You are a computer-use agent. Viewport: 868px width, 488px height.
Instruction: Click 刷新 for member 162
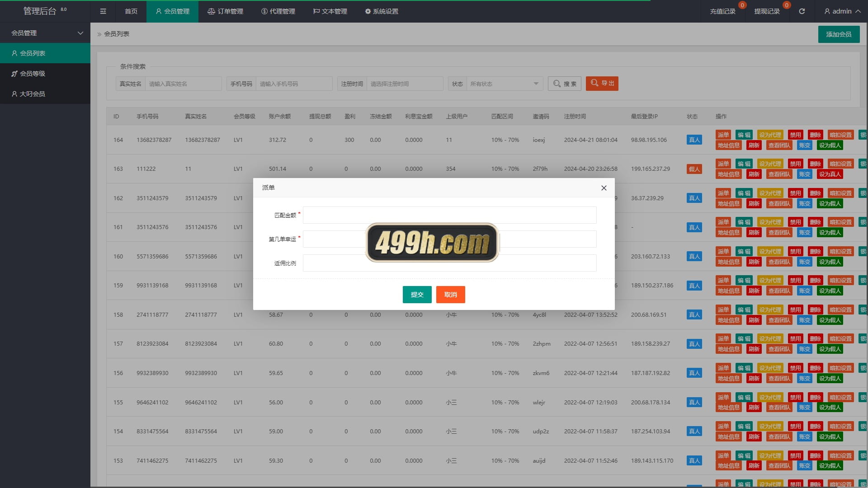click(754, 203)
